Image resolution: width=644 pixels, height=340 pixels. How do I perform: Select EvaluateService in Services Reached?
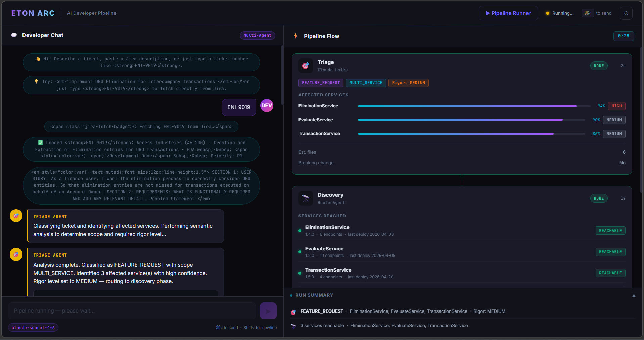click(462, 252)
